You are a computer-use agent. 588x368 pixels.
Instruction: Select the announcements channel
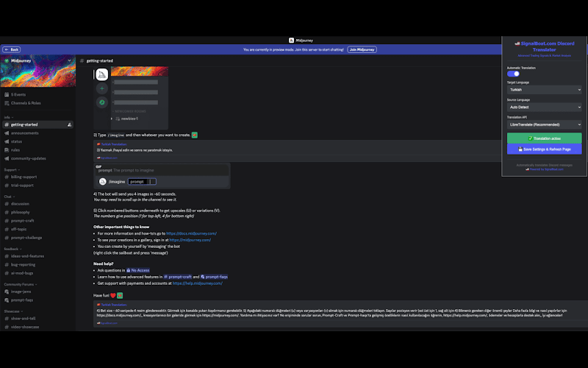25,133
